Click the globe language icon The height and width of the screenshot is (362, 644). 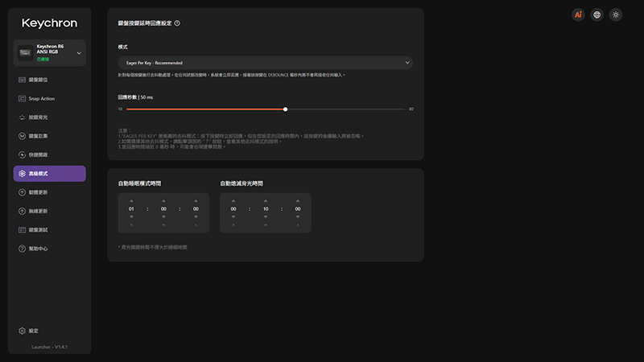click(x=597, y=14)
